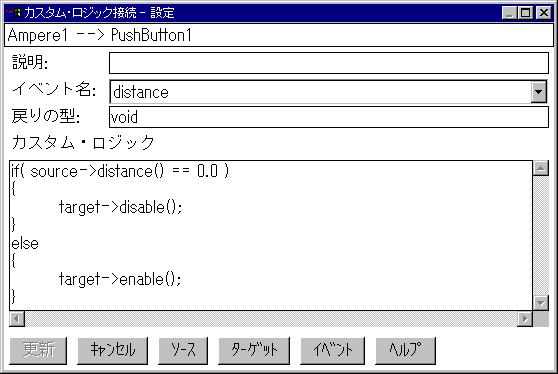558x374 pixels.
Task: Close the カスタム・ロジック接続 window
Action: (x=544, y=13)
